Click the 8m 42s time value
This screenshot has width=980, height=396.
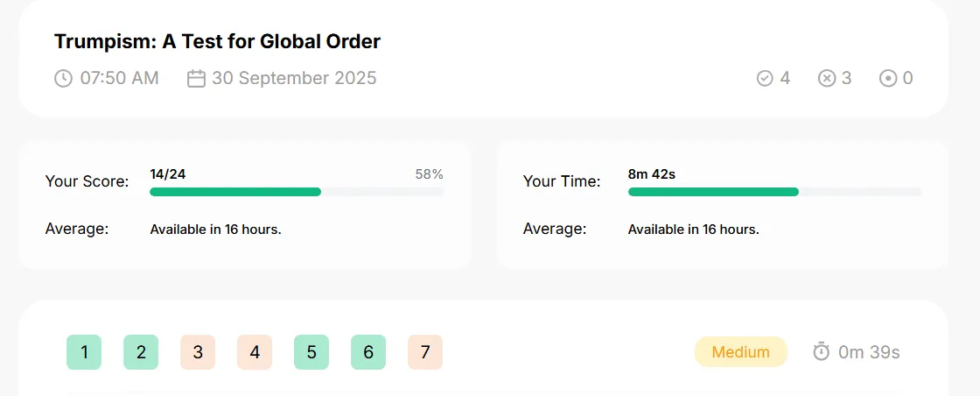click(652, 174)
